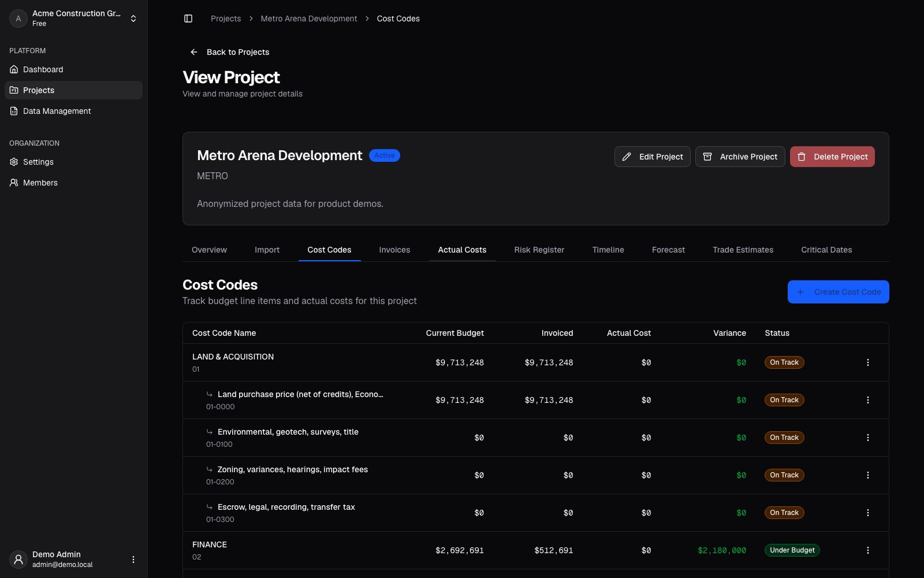Expand the Acme Construction organization switcher

(74, 18)
